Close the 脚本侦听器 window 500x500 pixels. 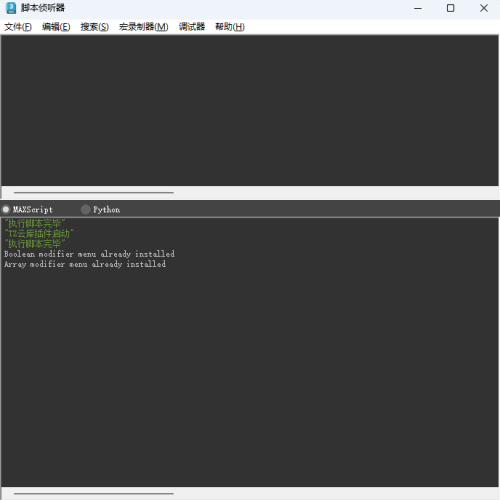pyautogui.click(x=484, y=8)
